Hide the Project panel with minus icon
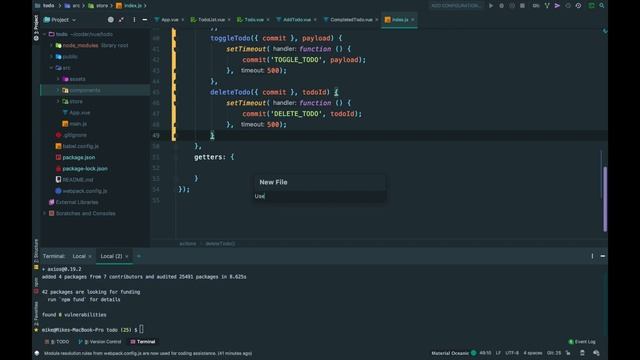Image resolution: width=640 pixels, height=360 pixels. click(x=144, y=20)
